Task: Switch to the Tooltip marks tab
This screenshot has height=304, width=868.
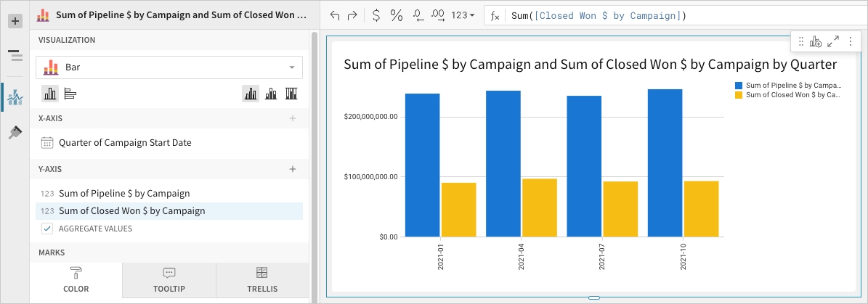Action: click(x=169, y=280)
